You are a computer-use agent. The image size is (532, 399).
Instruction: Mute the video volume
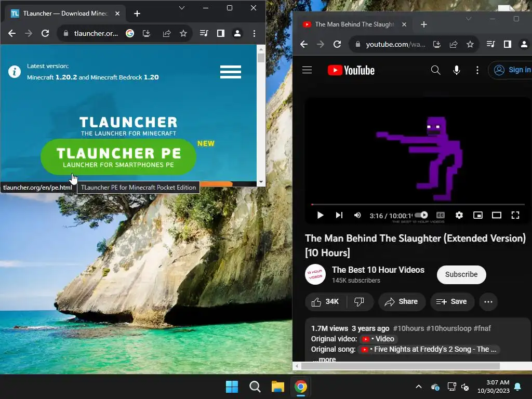[357, 215]
